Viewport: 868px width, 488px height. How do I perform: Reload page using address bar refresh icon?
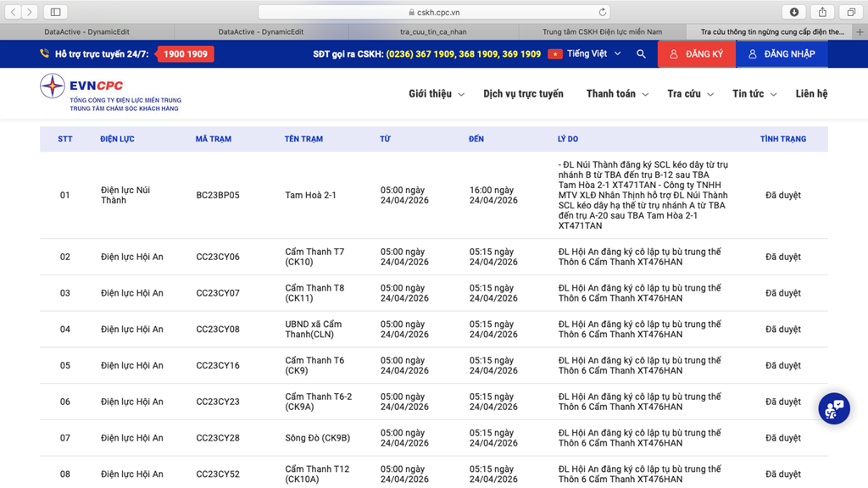603,12
